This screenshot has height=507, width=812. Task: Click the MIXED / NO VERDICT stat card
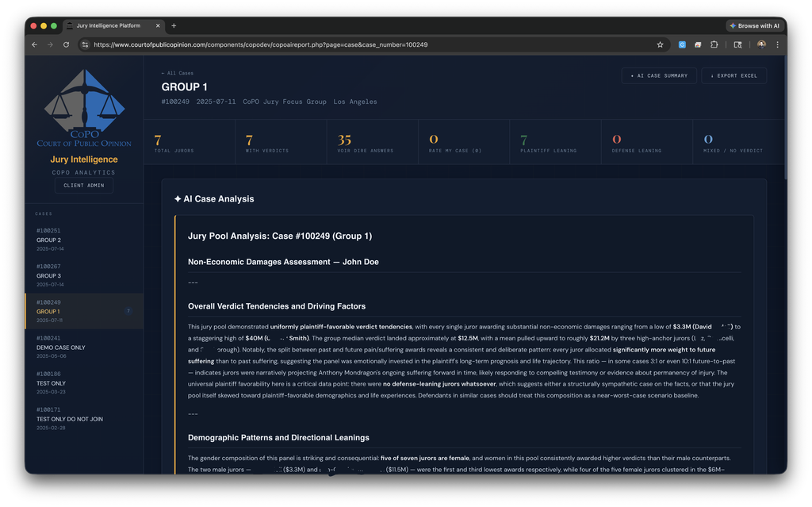pos(738,142)
